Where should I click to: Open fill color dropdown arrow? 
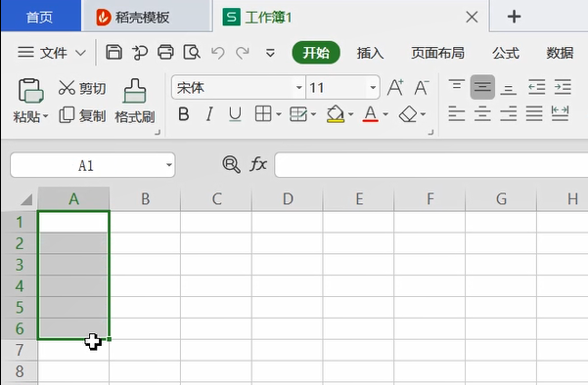pos(350,114)
